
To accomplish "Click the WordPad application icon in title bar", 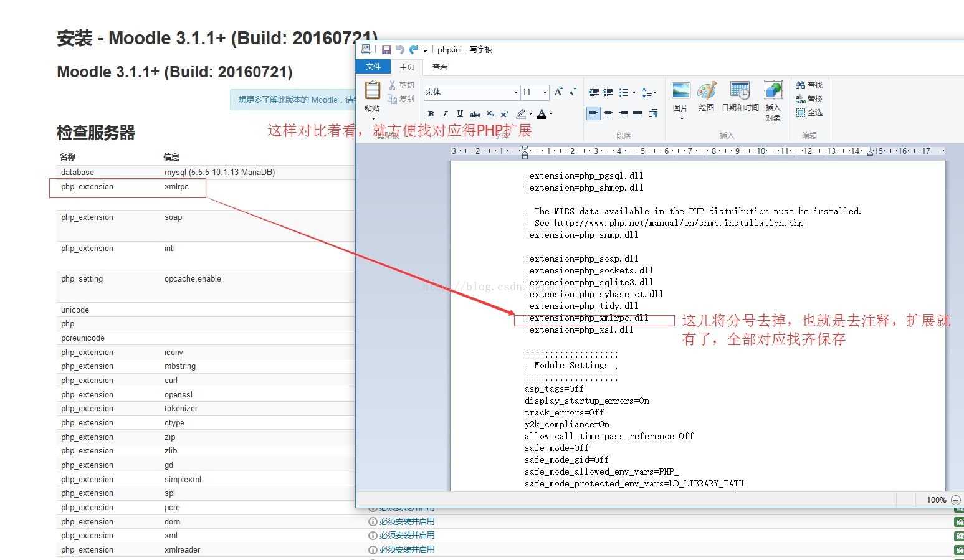I will 366,49.
